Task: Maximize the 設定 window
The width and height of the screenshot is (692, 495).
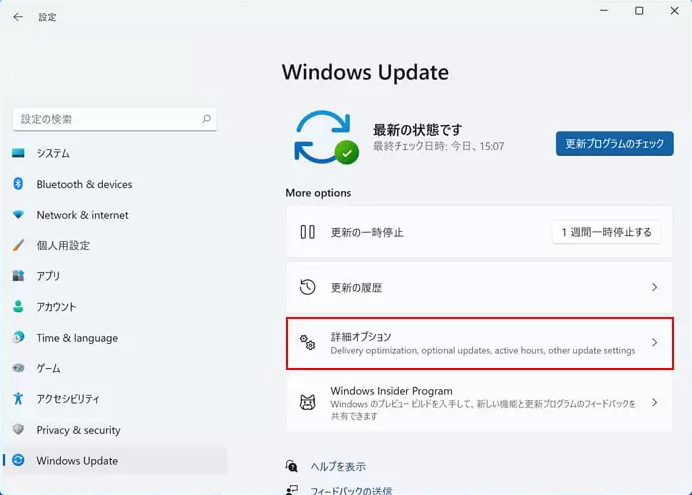Action: (x=639, y=11)
